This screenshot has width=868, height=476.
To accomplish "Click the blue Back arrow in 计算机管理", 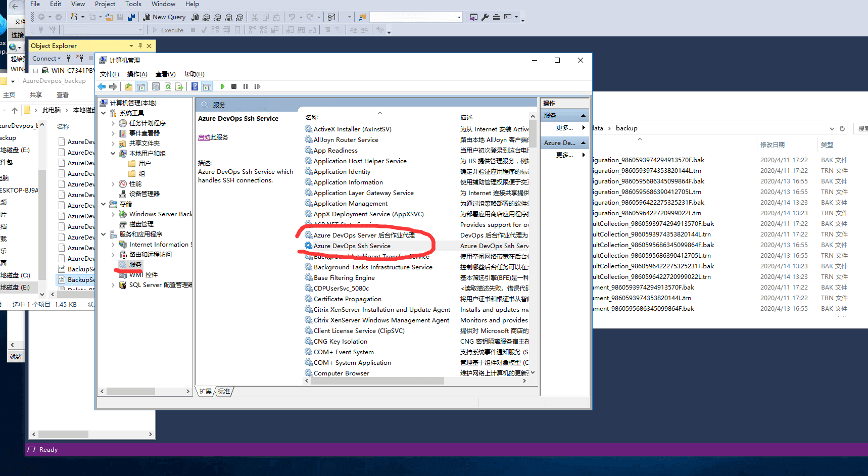I will [x=102, y=86].
